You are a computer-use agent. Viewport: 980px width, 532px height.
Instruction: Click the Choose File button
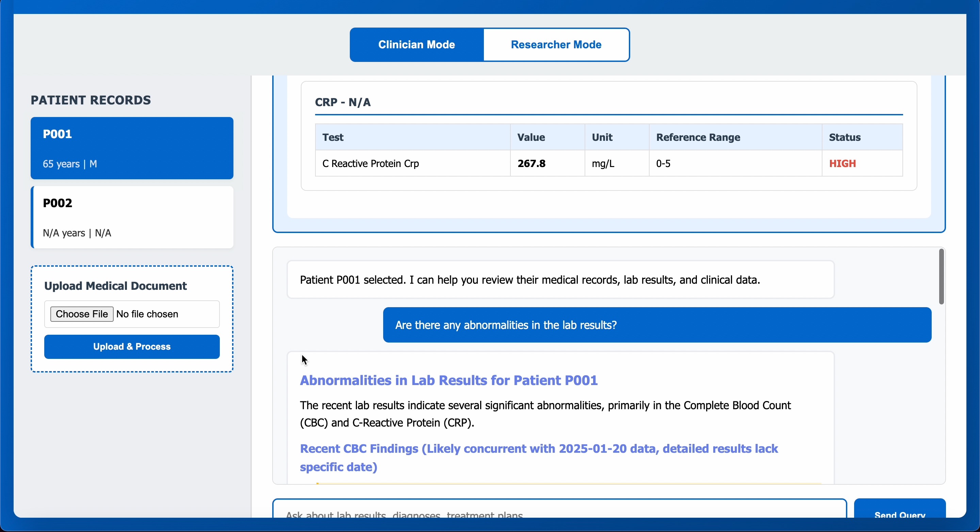[x=82, y=314]
